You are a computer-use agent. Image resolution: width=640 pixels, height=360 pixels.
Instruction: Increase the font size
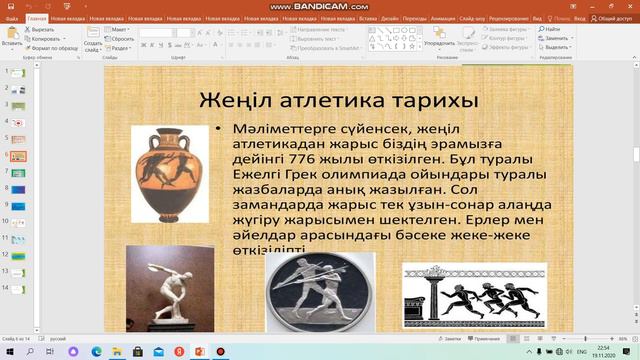click(x=200, y=33)
